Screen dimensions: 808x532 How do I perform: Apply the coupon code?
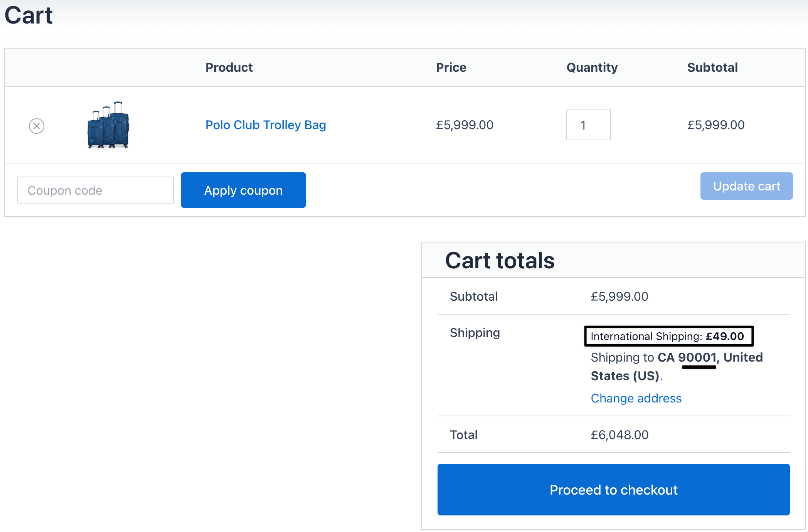click(243, 190)
